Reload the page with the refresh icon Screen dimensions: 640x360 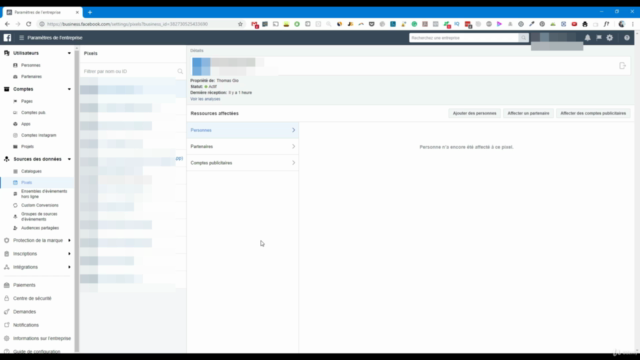coord(29,24)
